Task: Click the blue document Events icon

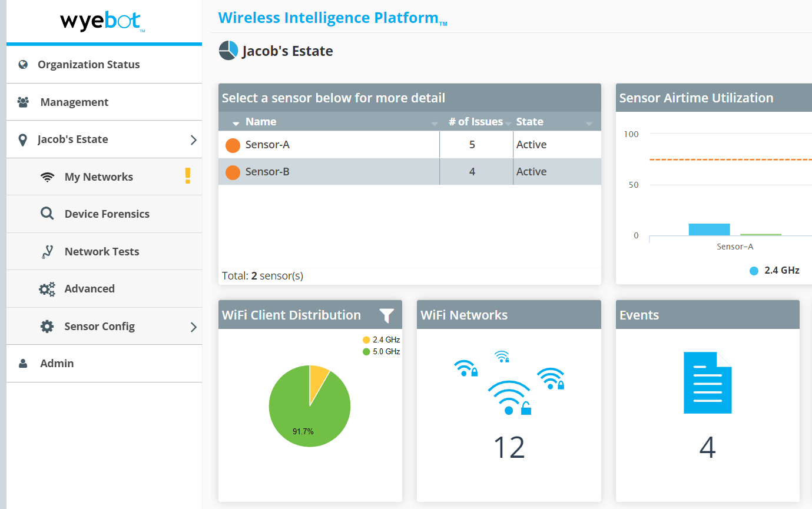Action: tap(707, 382)
